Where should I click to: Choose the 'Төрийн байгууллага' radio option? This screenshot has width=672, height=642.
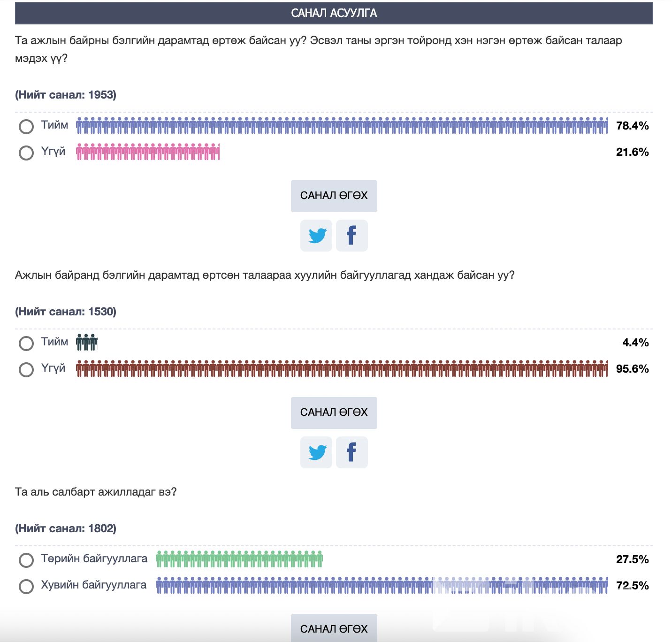point(26,560)
